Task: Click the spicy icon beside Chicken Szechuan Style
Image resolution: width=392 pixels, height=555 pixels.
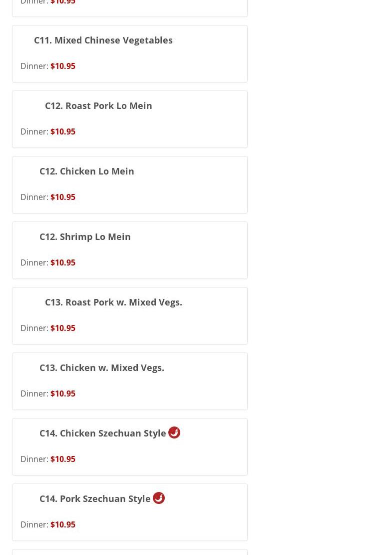Action: [174, 432]
